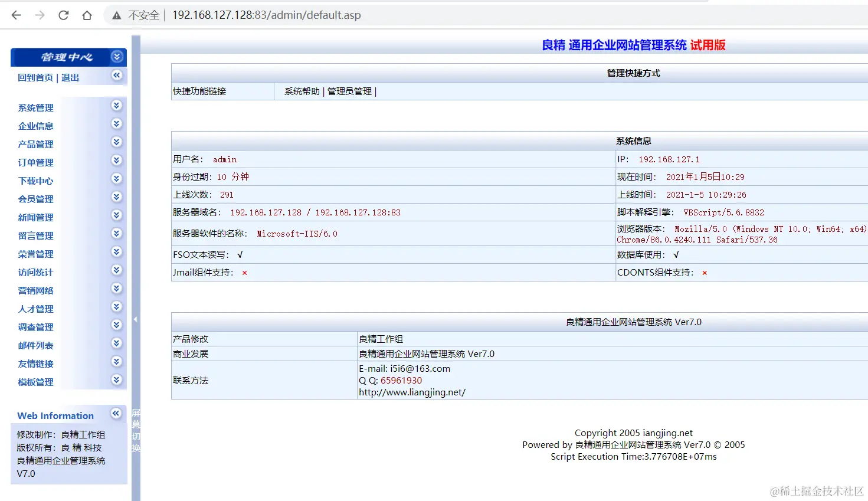
Task: Click the VBScript/5.6.8832 engine value
Action: [x=723, y=212]
